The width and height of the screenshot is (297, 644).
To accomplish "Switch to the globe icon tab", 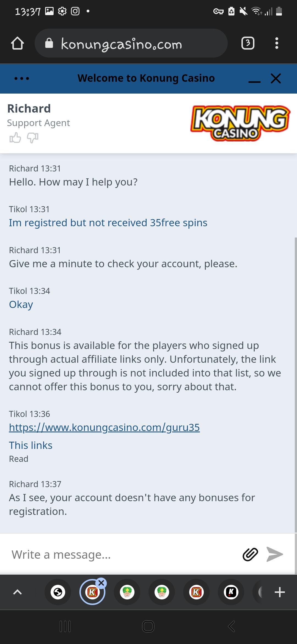I will (58, 592).
